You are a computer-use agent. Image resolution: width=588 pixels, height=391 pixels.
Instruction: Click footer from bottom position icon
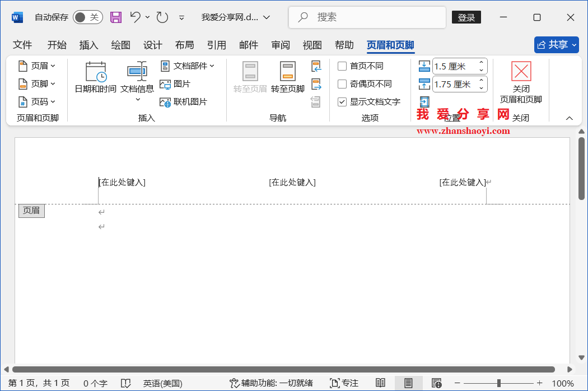(424, 84)
